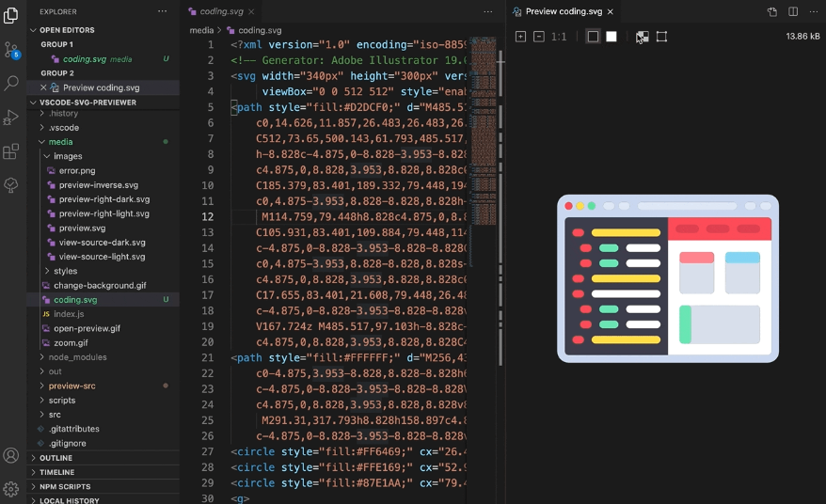826x504 pixels.
Task: Open view-source-light.svg file
Action: 103,257
